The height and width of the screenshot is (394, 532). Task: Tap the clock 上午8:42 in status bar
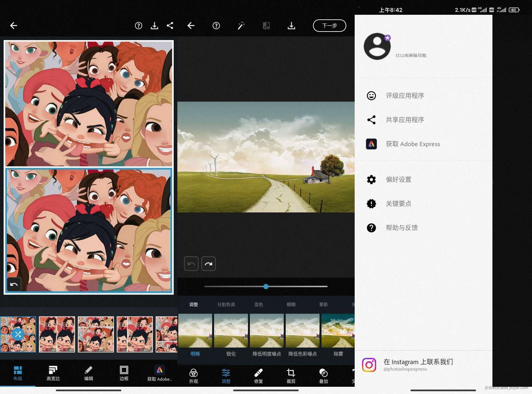click(390, 10)
